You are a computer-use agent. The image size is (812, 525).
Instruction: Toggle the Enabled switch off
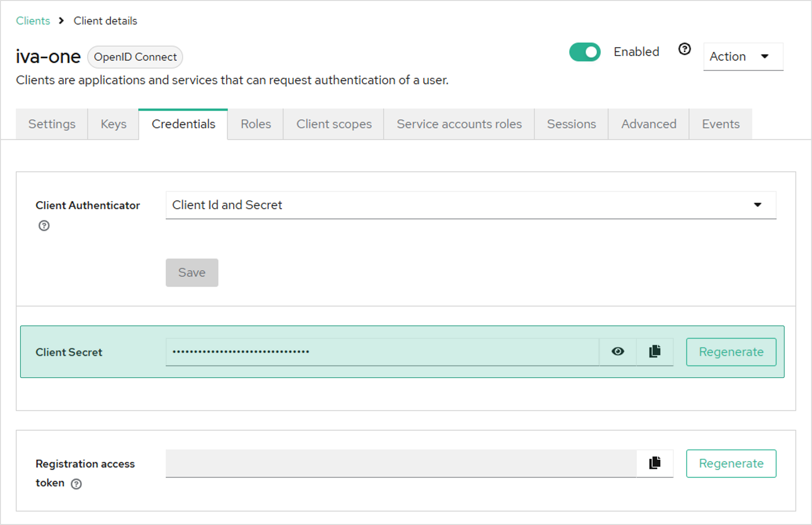tap(585, 52)
